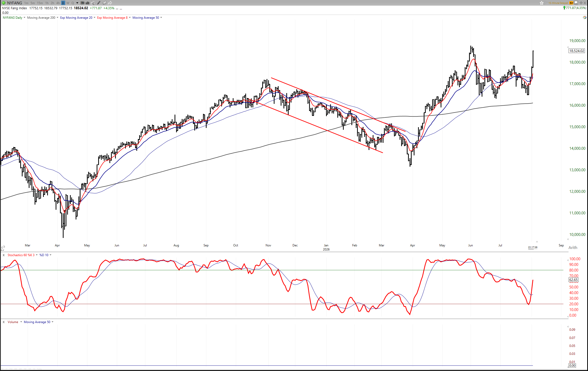The height and width of the screenshot is (371, 588).
Task: Close the Volume pane with X
Action: click(x=4, y=322)
